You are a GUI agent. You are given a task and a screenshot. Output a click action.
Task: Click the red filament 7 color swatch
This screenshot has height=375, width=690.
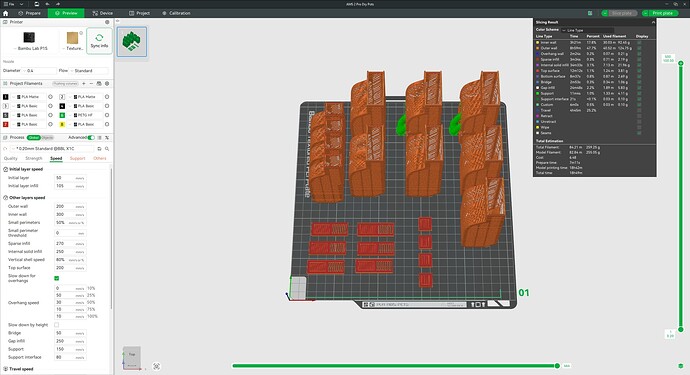(6, 125)
